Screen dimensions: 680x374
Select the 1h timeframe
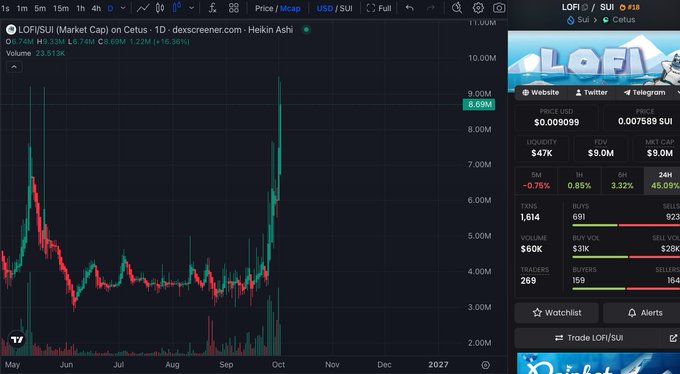tap(81, 8)
